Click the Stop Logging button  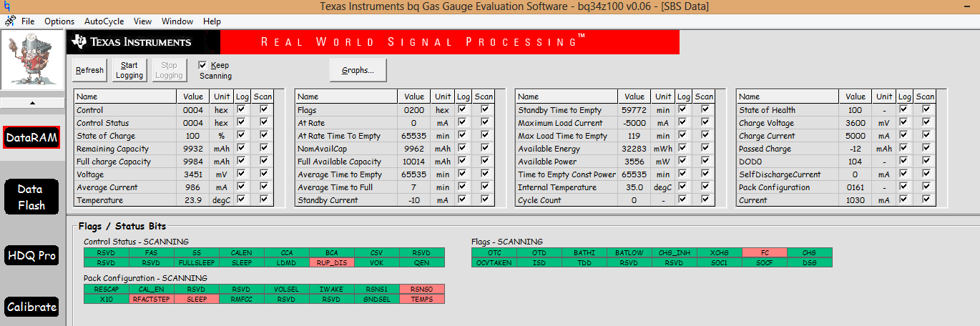tap(169, 70)
